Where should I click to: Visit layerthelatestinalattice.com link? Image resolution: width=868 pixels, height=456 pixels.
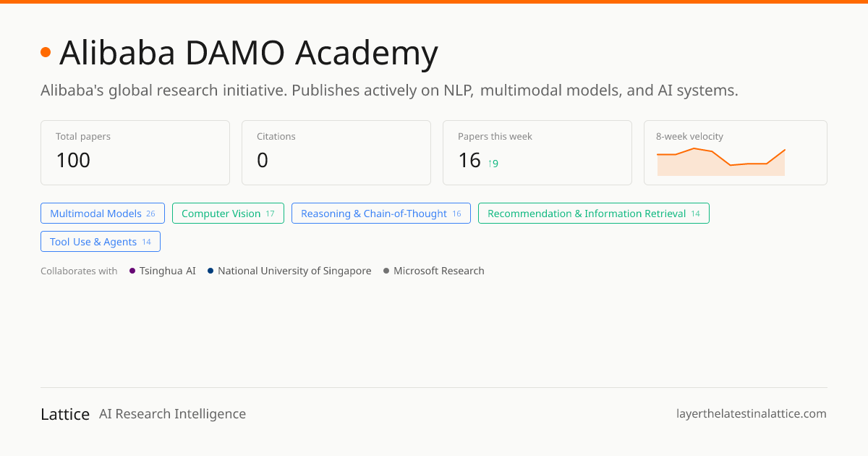point(752,414)
